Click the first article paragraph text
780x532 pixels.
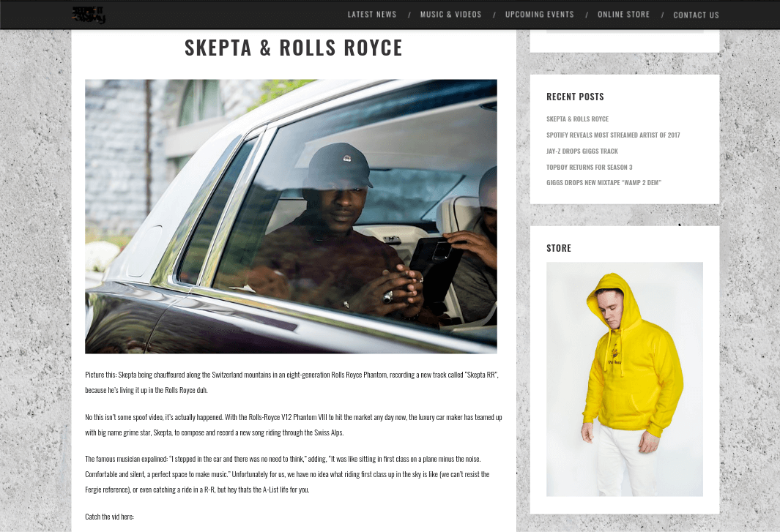coord(291,382)
